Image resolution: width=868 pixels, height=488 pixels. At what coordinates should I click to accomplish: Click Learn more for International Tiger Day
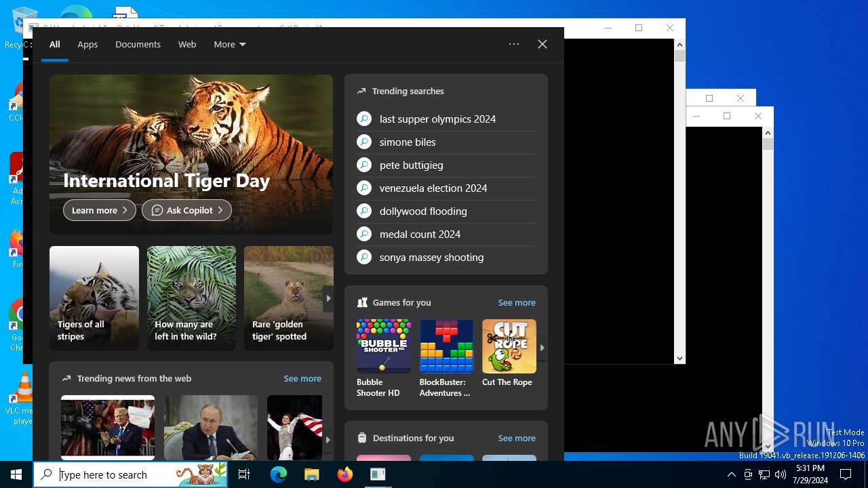100,210
